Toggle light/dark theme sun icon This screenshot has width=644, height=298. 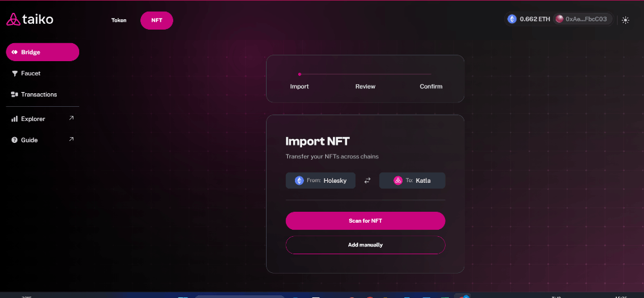[x=625, y=20]
